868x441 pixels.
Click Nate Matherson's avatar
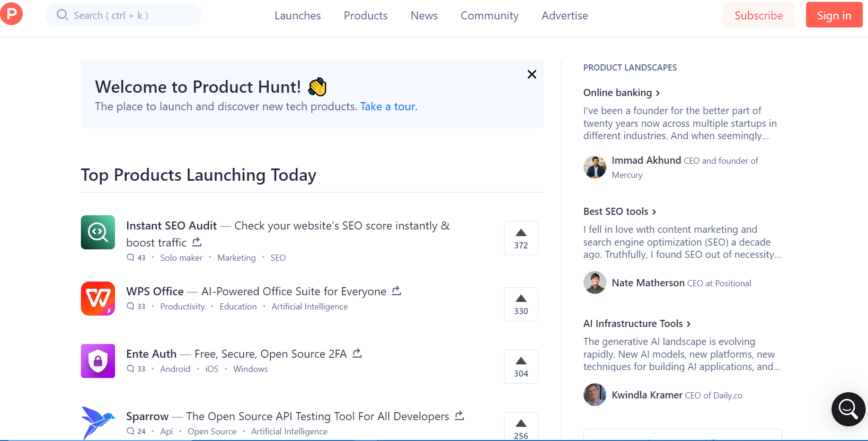tap(595, 282)
